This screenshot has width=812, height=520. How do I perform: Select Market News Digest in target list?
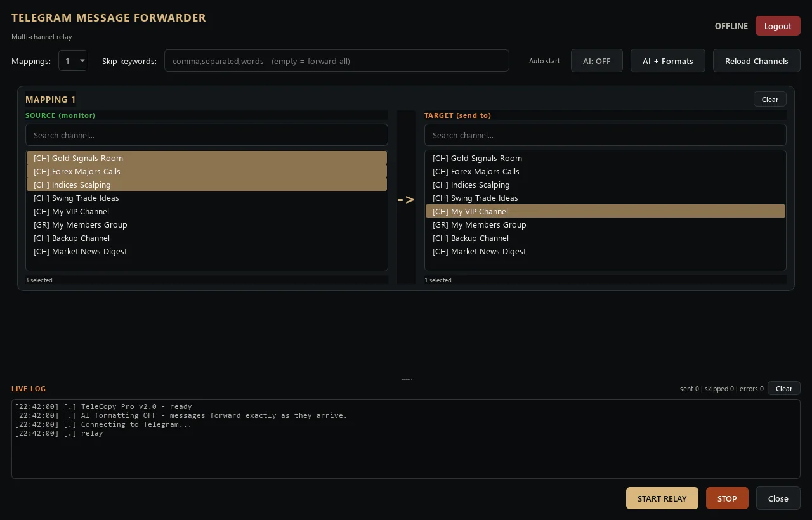coord(605,251)
